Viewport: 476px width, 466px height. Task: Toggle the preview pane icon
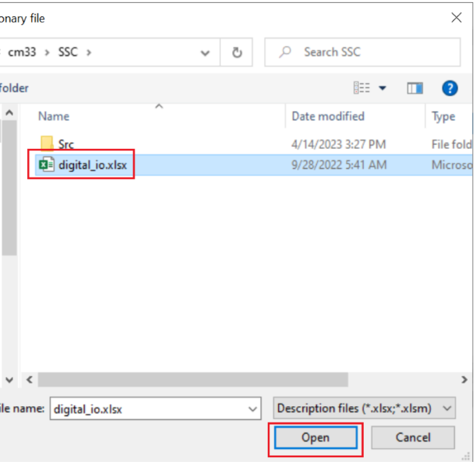pos(415,88)
